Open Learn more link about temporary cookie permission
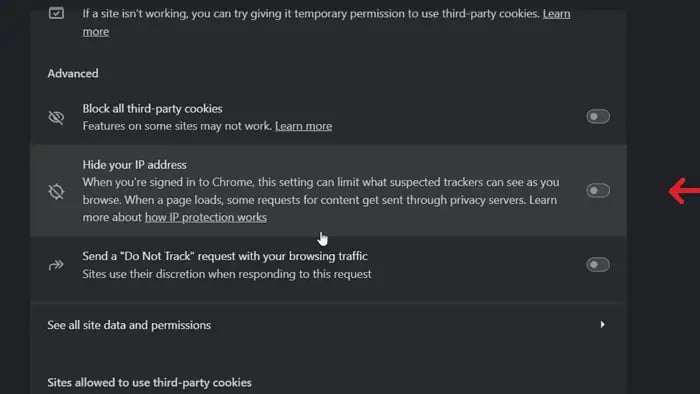The height and width of the screenshot is (394, 700). point(556,14)
